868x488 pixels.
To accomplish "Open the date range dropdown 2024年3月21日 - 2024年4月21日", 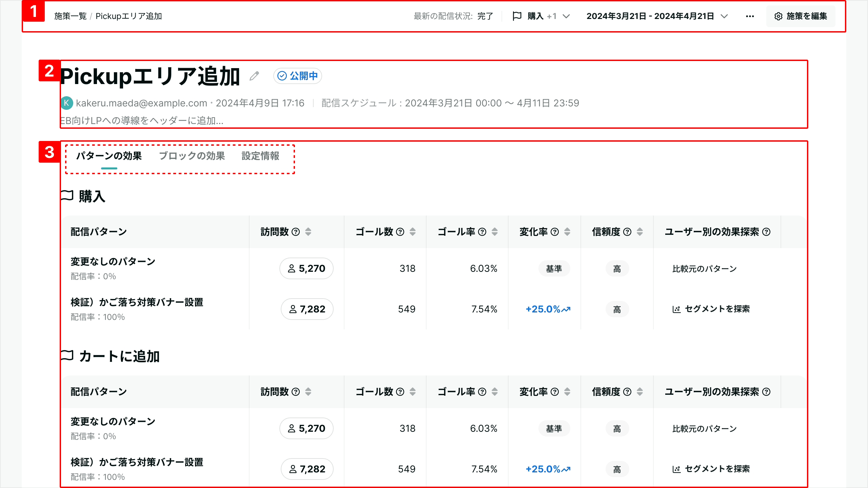I will pyautogui.click(x=657, y=16).
